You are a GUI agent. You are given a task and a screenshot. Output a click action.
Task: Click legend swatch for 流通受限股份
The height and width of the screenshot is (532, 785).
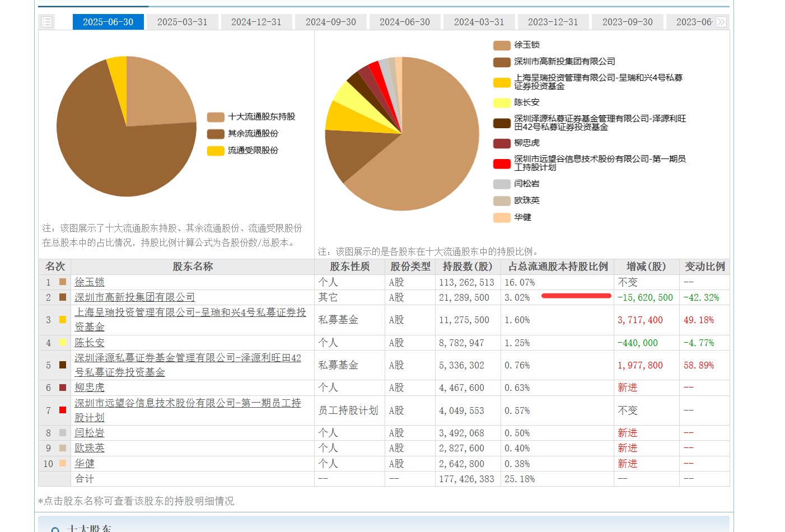tap(216, 151)
